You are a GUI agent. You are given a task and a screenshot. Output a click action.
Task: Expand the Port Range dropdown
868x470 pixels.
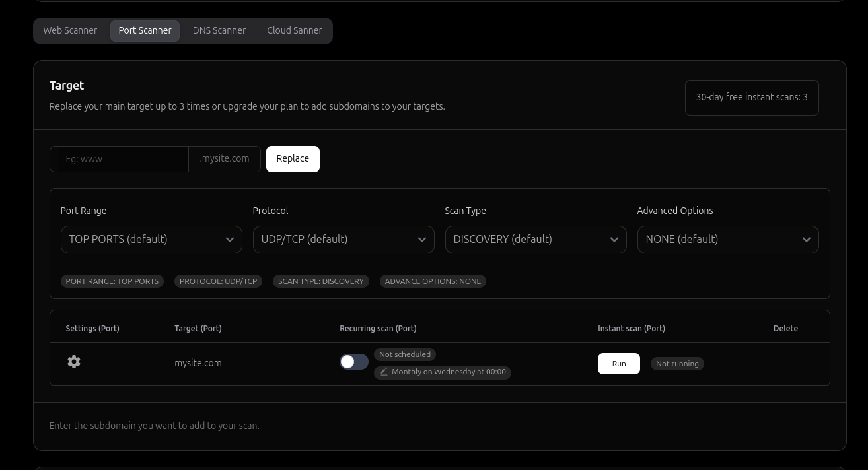coord(151,239)
